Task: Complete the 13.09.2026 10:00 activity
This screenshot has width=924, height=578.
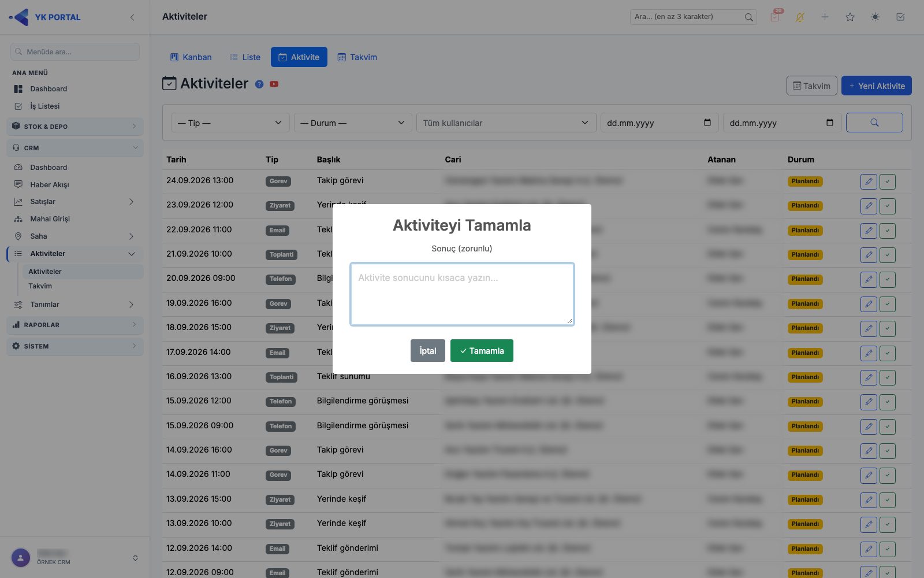Action: pyautogui.click(x=888, y=524)
